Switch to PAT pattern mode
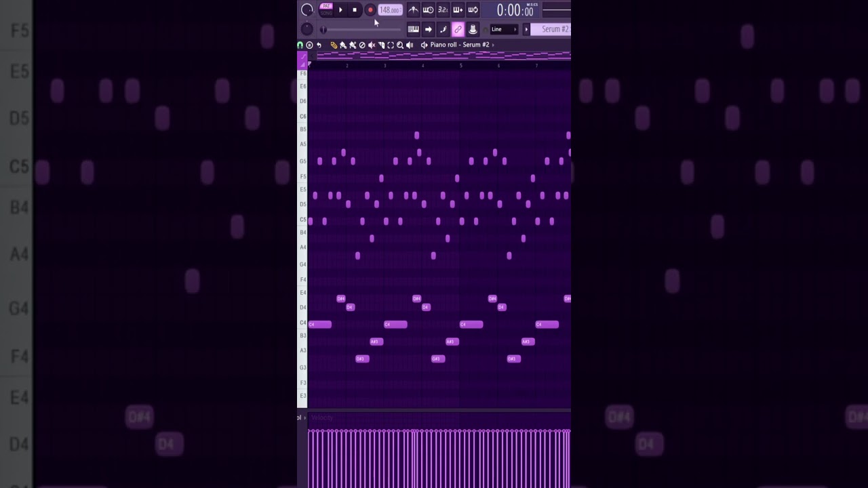The image size is (868, 488). [326, 6]
